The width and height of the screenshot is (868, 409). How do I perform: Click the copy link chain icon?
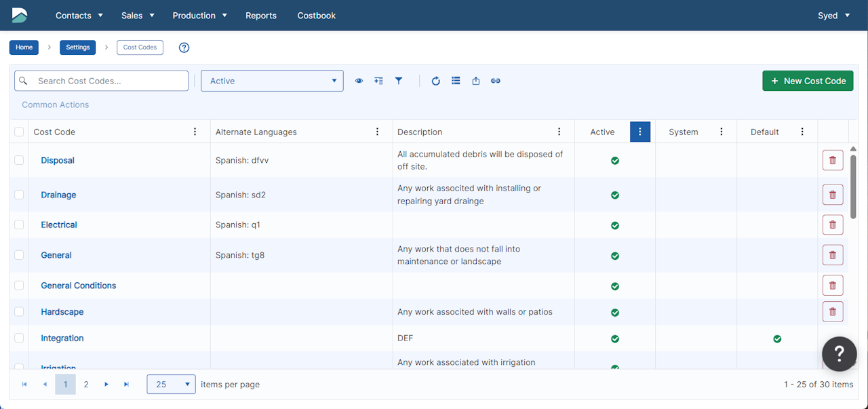click(x=496, y=81)
